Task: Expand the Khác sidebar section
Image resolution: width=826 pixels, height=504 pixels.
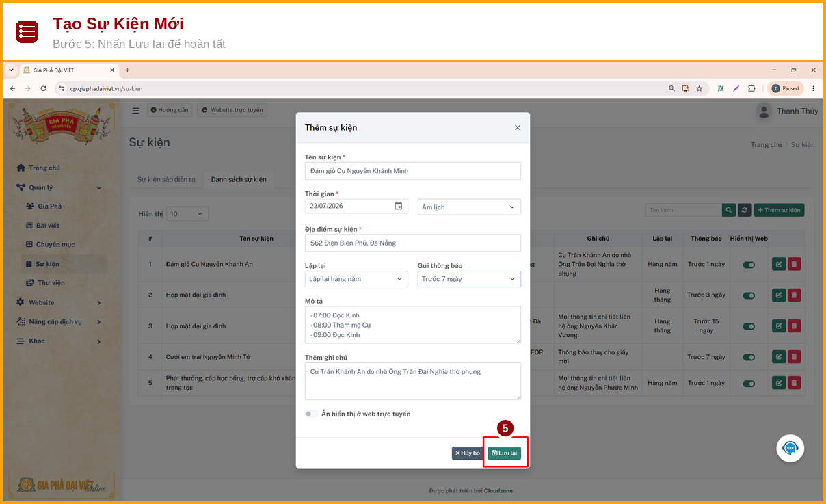Action: (59, 341)
